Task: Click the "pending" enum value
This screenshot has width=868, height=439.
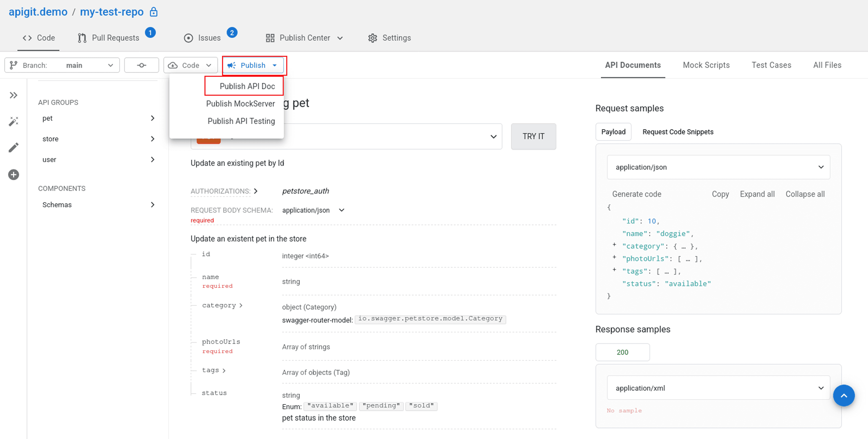Action: [x=381, y=406]
